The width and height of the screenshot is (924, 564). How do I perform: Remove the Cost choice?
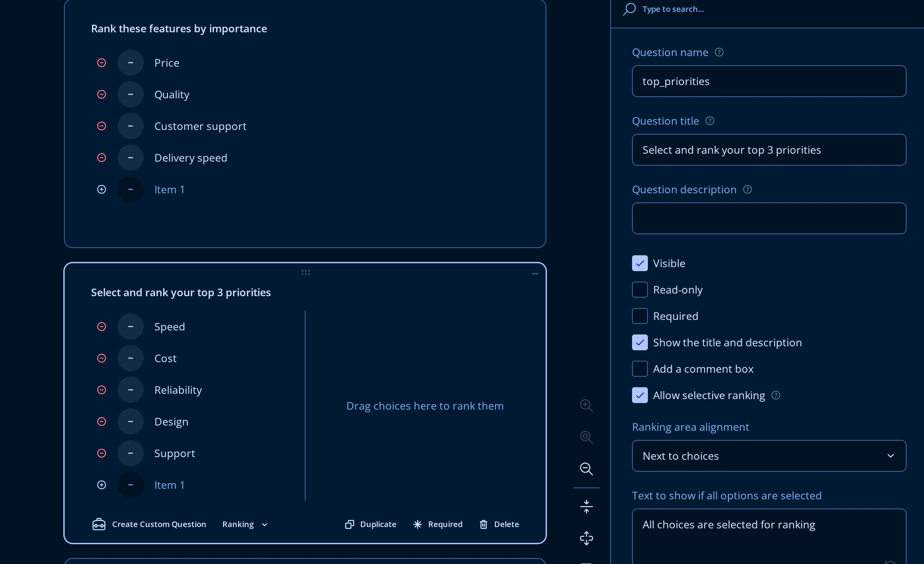pyautogui.click(x=101, y=359)
